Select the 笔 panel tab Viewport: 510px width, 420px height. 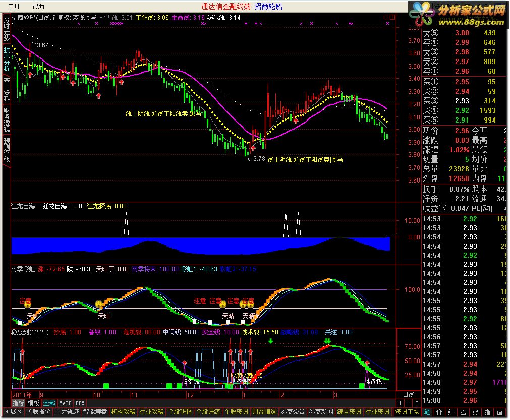(427, 412)
